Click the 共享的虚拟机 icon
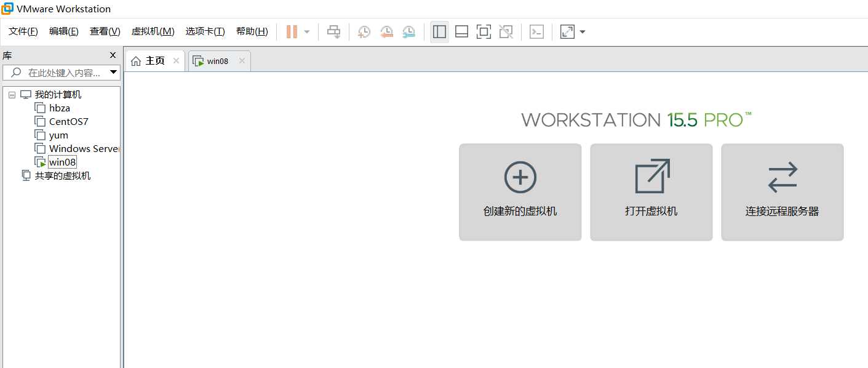 [26, 176]
